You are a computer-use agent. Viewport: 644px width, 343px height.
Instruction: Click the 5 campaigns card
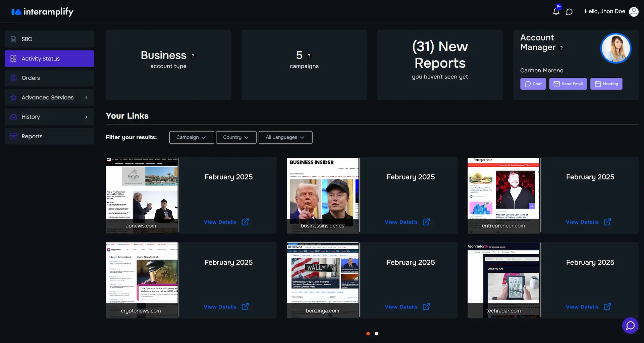[x=304, y=65]
